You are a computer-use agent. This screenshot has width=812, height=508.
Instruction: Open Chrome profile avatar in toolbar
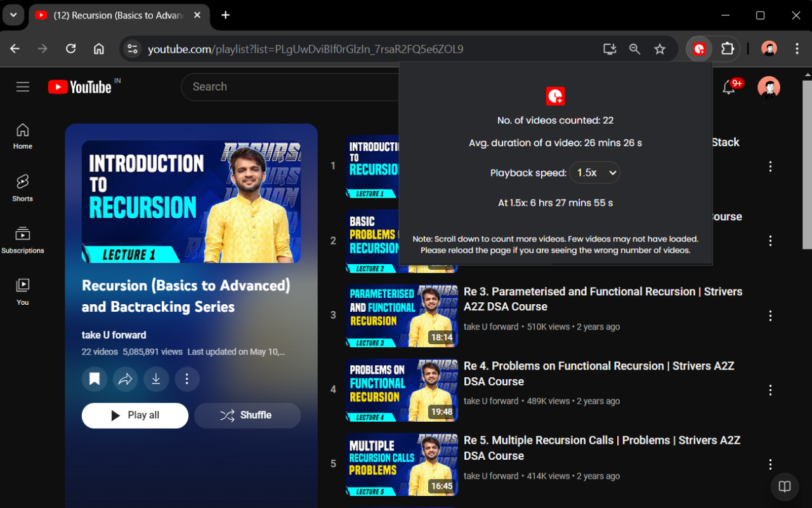tap(769, 49)
